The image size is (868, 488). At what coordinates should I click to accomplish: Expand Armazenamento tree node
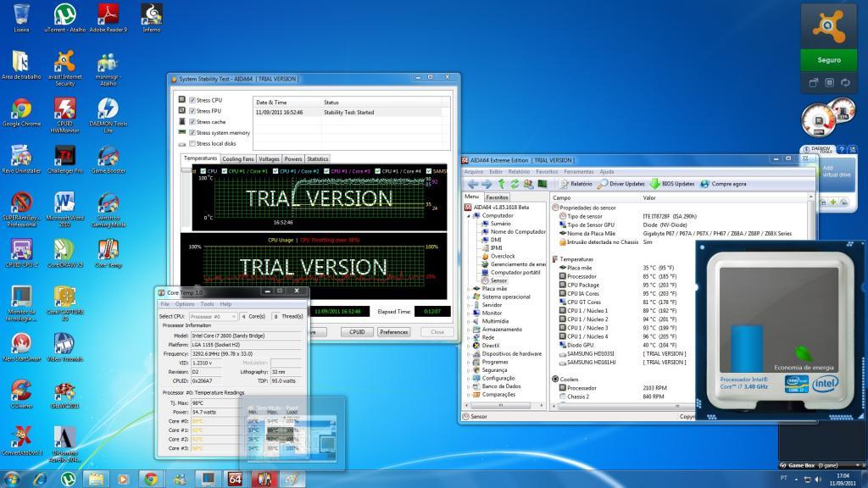(469, 330)
